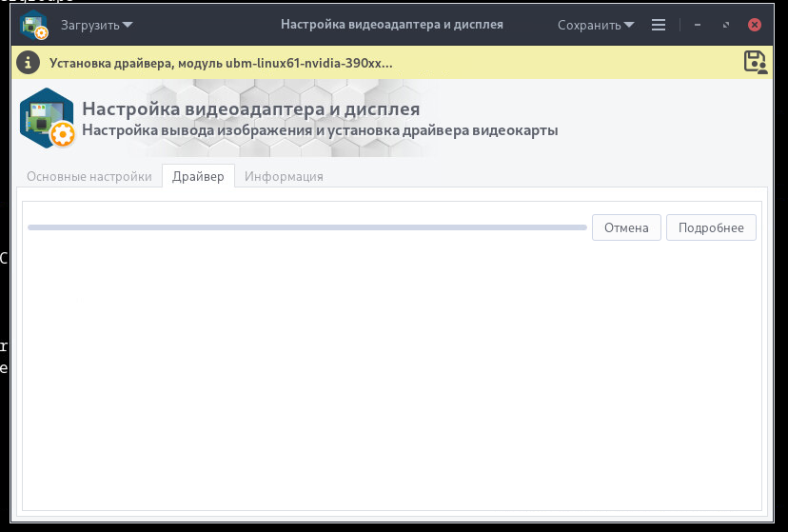The image size is (788, 532).
Task: Select the Драйвер tab
Action: click(198, 176)
